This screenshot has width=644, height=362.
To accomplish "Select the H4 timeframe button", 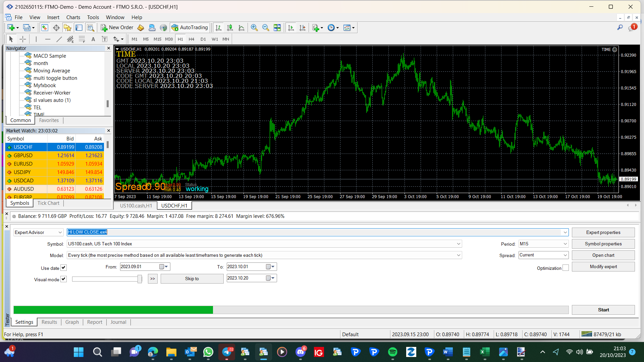I will (x=192, y=39).
